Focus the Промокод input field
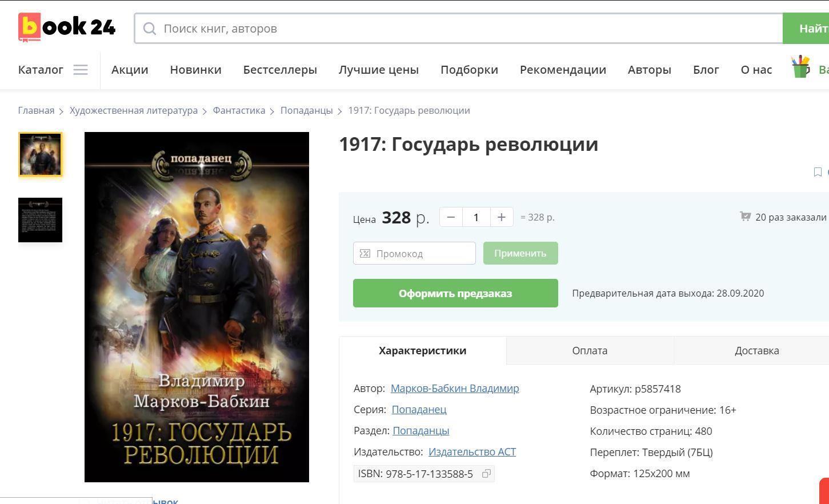Viewport: 829px width, 504px height. tap(414, 253)
